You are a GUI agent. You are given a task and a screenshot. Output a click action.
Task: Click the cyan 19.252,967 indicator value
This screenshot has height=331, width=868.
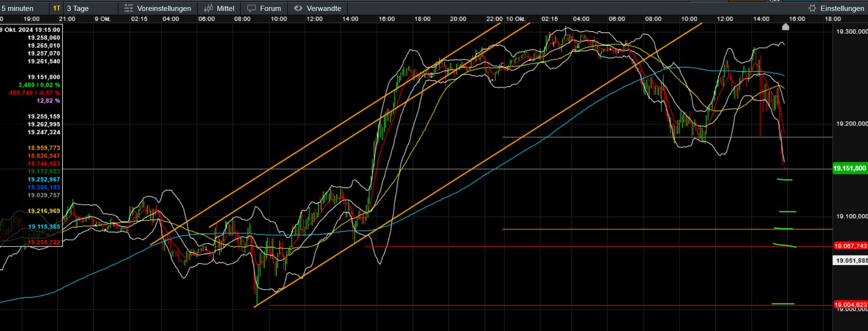pos(44,180)
